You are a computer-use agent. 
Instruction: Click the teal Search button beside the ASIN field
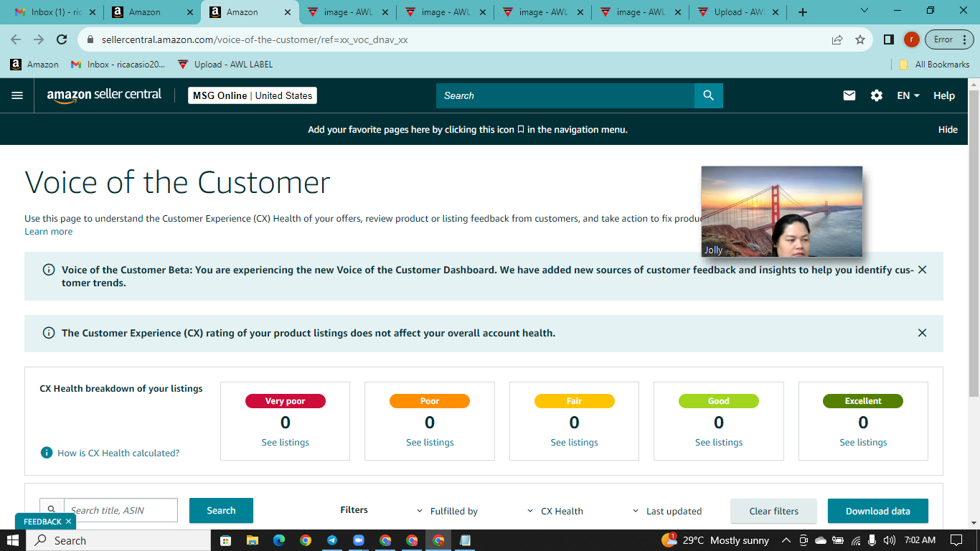pyautogui.click(x=221, y=510)
